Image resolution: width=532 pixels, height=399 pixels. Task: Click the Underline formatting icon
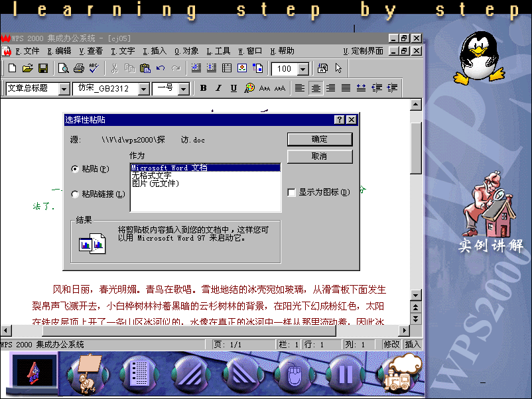point(233,88)
